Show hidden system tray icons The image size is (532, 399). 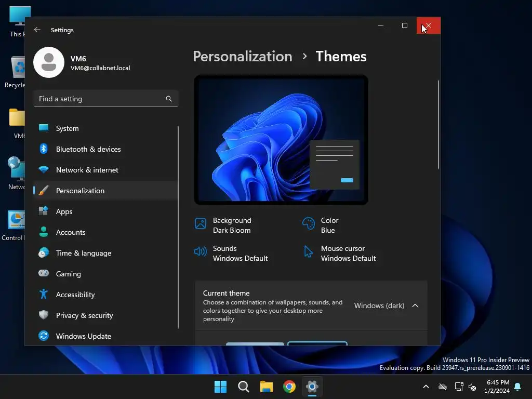point(426,387)
